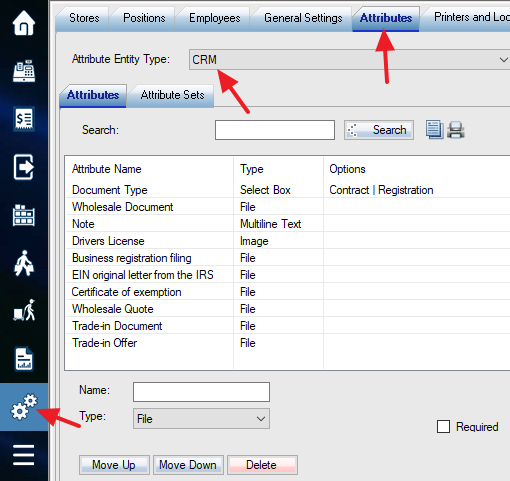The width and height of the screenshot is (510, 481).
Task: Open the Type dropdown showing File
Action: tap(201, 419)
